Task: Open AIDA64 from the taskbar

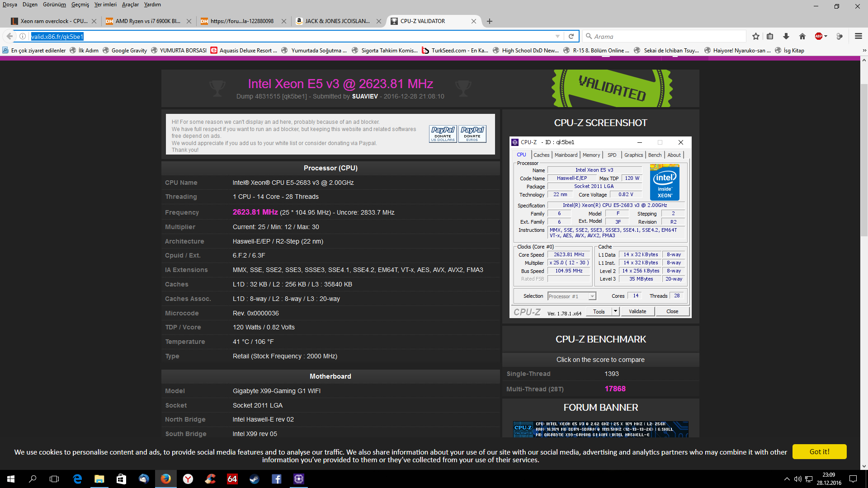Action: [x=232, y=479]
